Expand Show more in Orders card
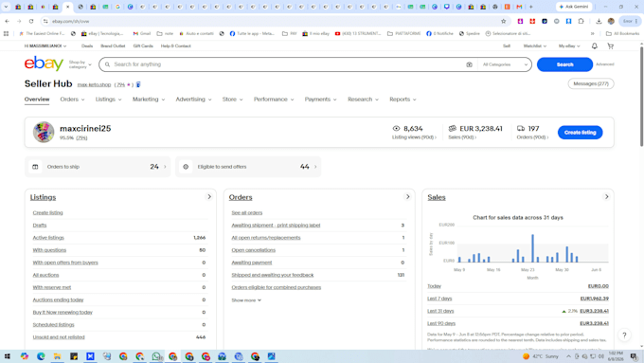Viewport: 644px width, 363px height. click(246, 300)
